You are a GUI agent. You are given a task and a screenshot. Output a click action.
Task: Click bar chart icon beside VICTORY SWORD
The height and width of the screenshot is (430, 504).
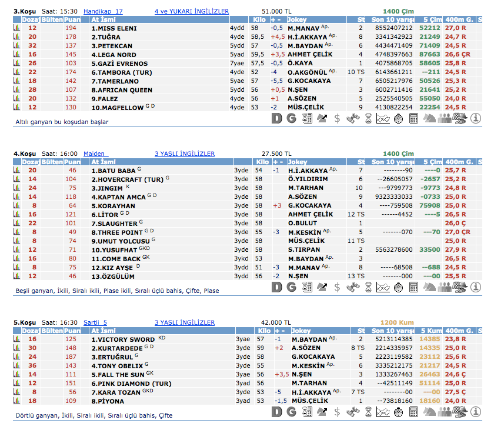[x=17, y=339]
